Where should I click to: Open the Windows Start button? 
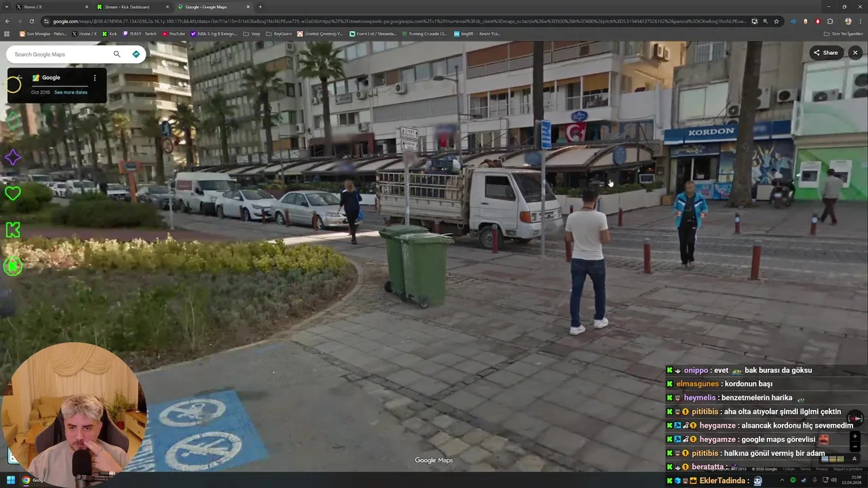coord(10,480)
